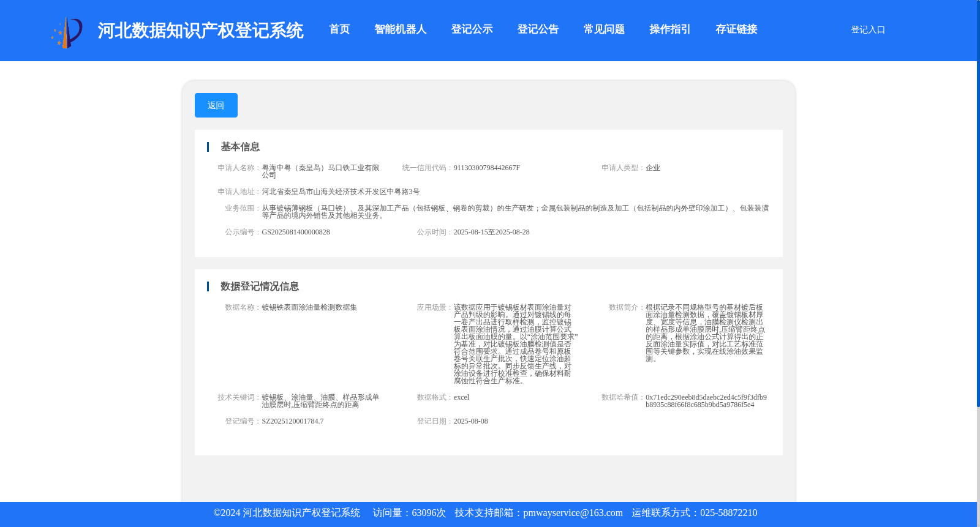The image size is (980, 527).
Task: Select the registration date 2025-08-08
Action: pos(471,421)
